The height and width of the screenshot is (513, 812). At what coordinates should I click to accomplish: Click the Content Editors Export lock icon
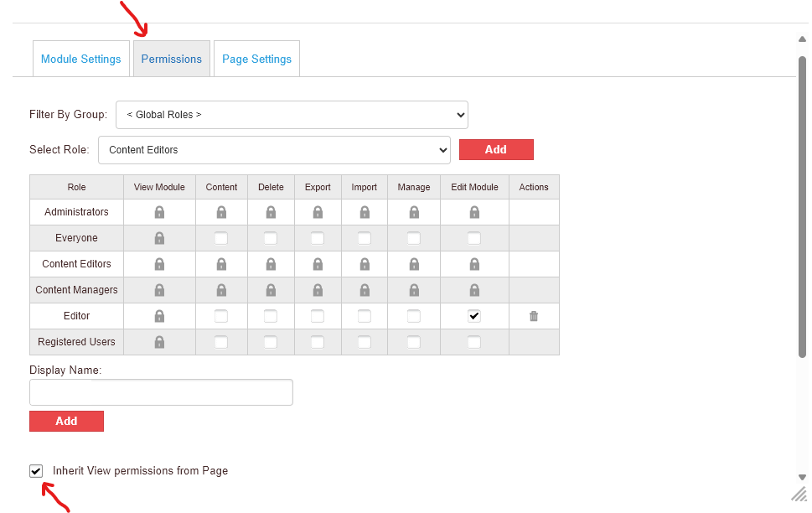point(318,264)
